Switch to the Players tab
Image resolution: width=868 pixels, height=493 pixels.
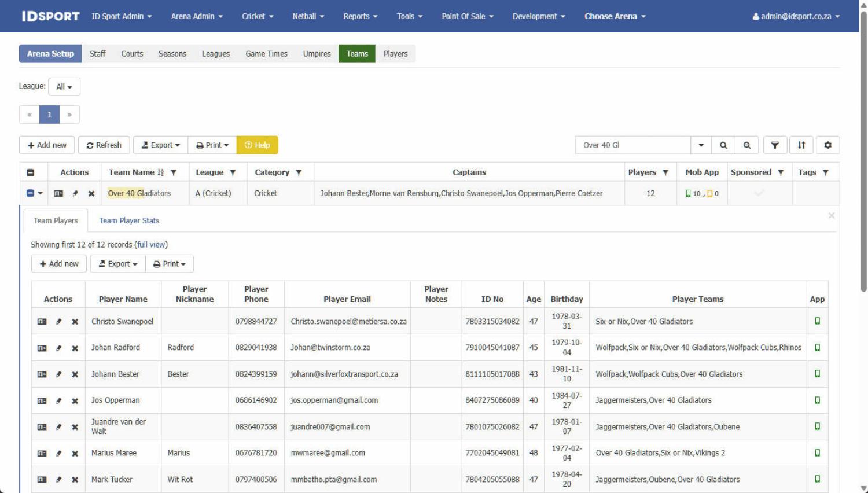[396, 54]
